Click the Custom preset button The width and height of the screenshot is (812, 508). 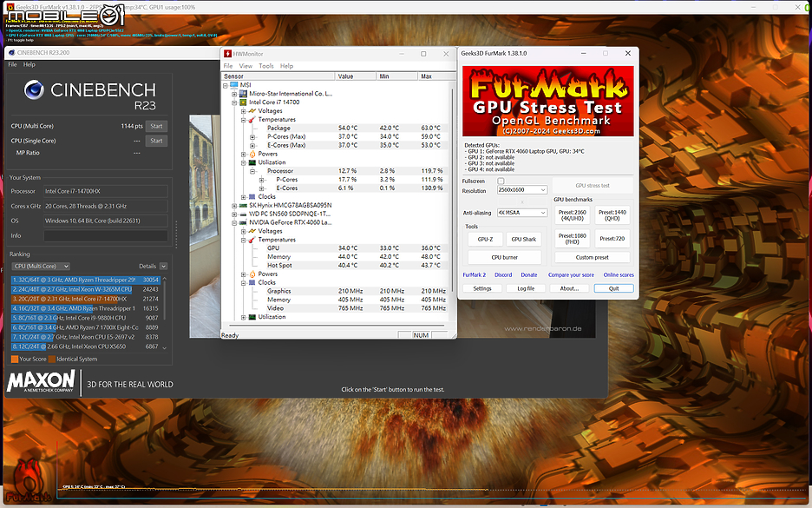coord(593,257)
